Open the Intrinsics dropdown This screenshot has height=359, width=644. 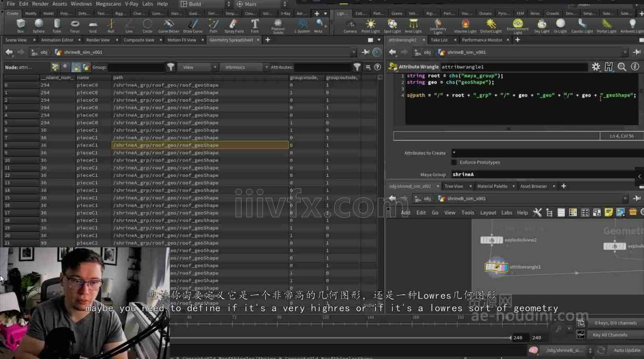(x=245, y=67)
